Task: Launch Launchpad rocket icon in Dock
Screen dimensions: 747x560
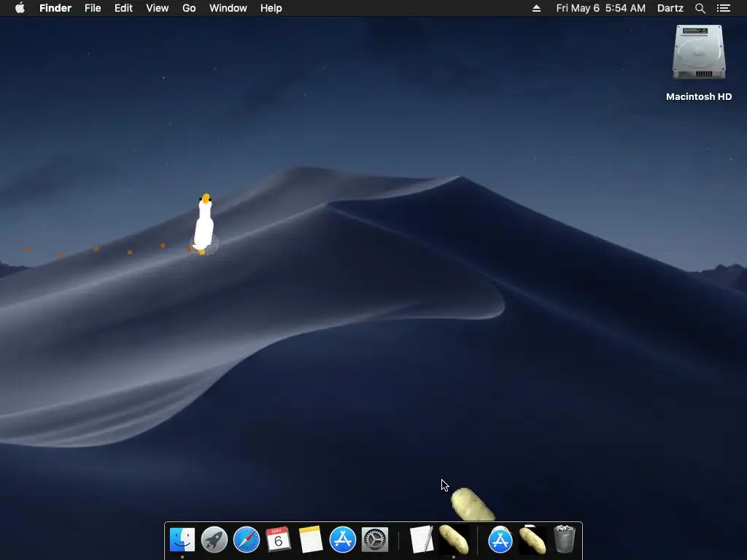Action: pos(214,540)
